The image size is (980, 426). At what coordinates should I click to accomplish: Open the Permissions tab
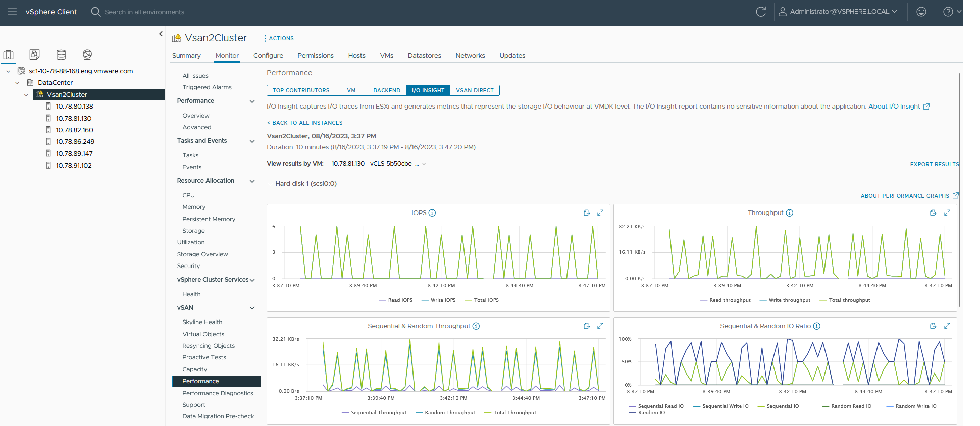click(316, 56)
